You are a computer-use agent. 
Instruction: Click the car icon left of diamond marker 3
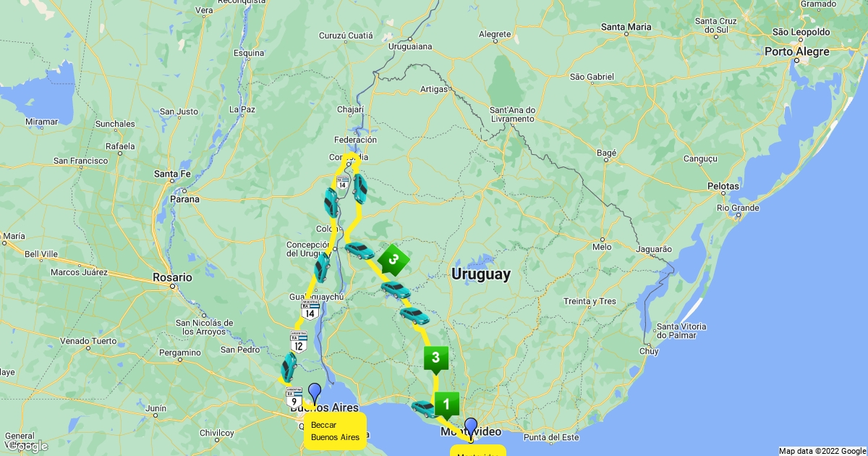(x=359, y=250)
